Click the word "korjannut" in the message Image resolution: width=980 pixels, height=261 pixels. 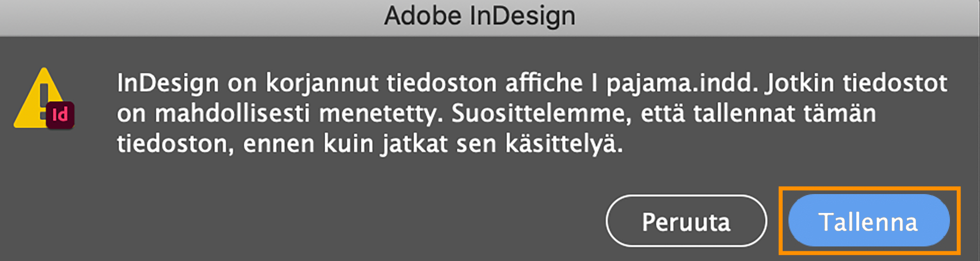322,83
